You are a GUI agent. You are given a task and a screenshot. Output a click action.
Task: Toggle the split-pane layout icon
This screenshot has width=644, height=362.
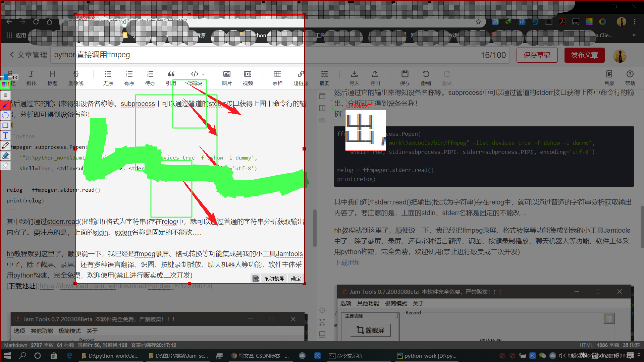(x=322, y=108)
